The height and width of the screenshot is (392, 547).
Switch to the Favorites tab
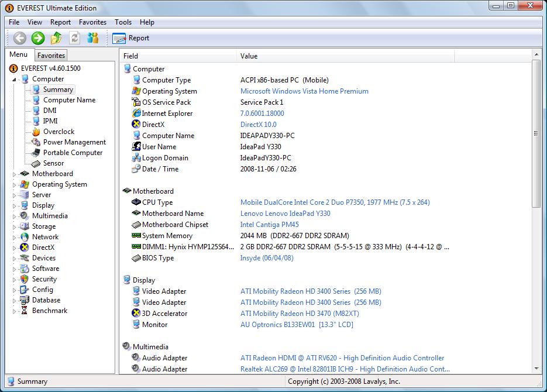tap(51, 55)
